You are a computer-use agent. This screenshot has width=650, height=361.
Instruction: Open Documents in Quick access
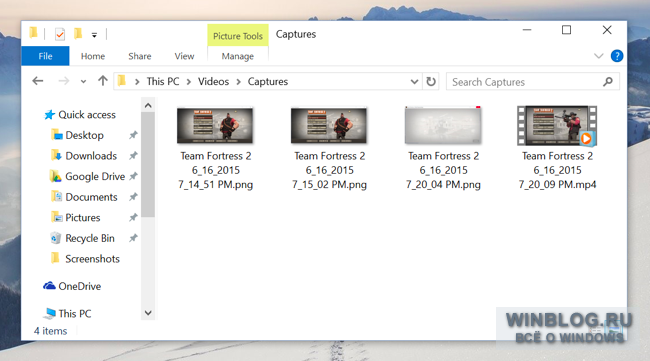pyautogui.click(x=91, y=197)
